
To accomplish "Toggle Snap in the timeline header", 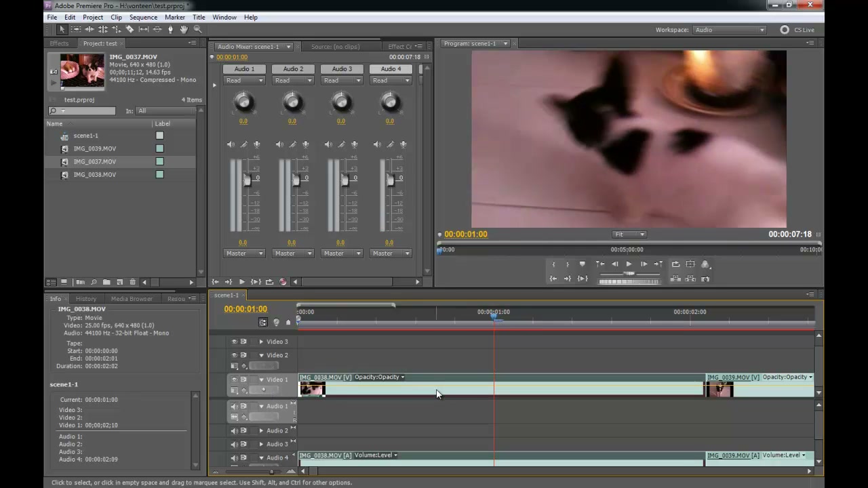I will 263,323.
